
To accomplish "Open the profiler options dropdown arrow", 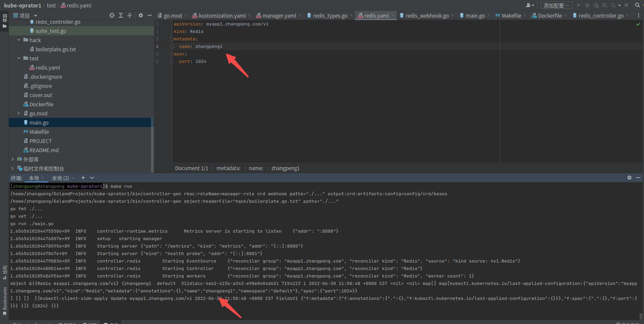I will tap(620, 5).
